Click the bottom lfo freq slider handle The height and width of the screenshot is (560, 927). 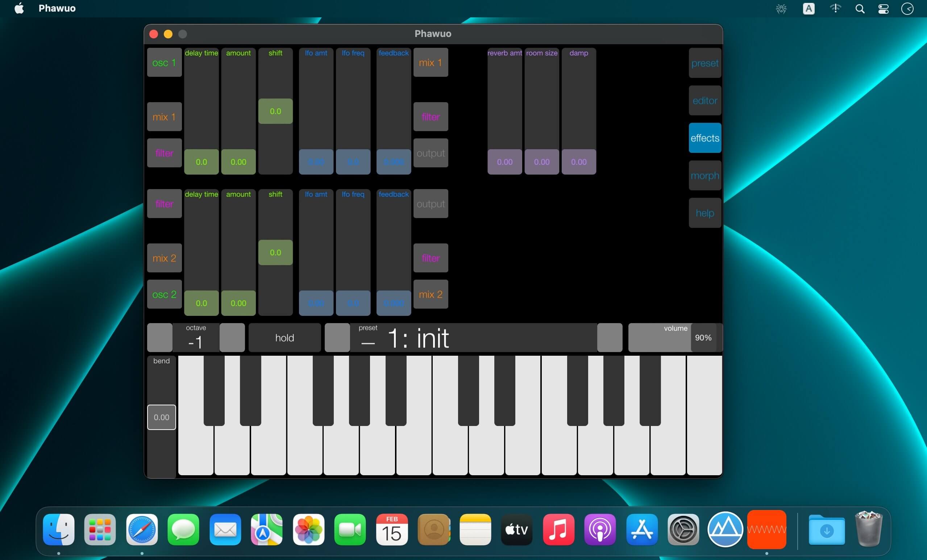[353, 303]
